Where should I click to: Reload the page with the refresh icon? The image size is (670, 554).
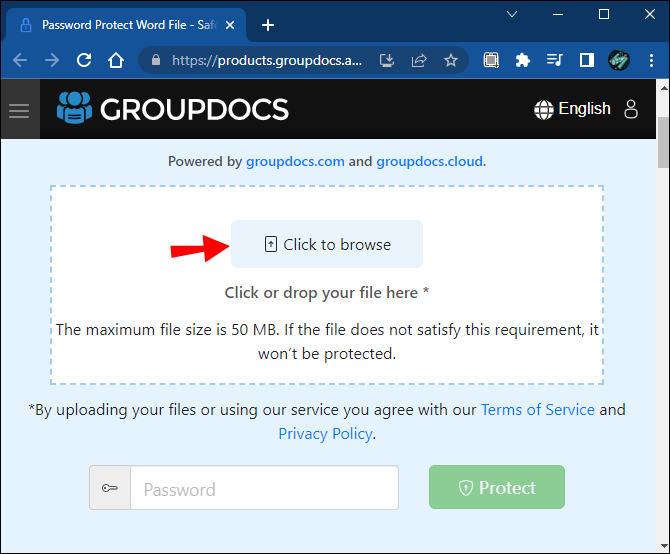[x=84, y=60]
